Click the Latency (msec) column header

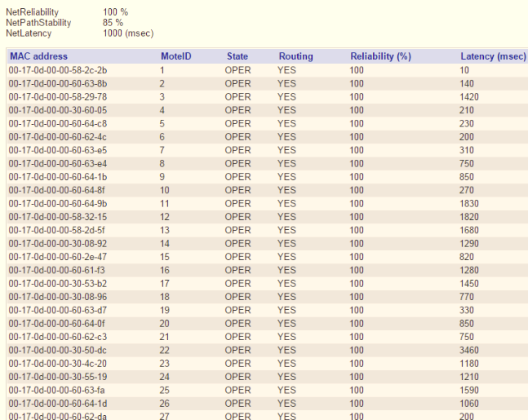(x=492, y=56)
